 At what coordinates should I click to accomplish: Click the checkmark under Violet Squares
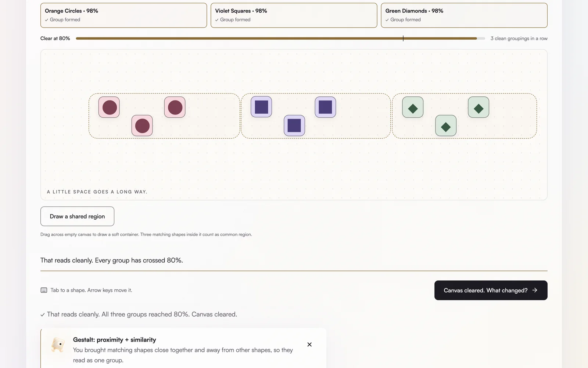(217, 20)
